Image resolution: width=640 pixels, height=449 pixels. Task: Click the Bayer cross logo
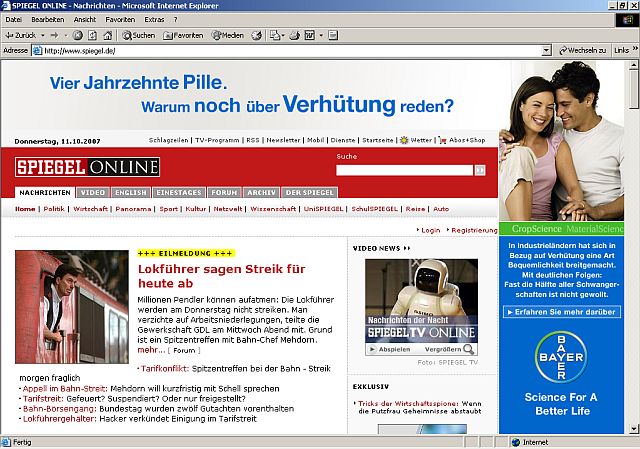pos(561,357)
